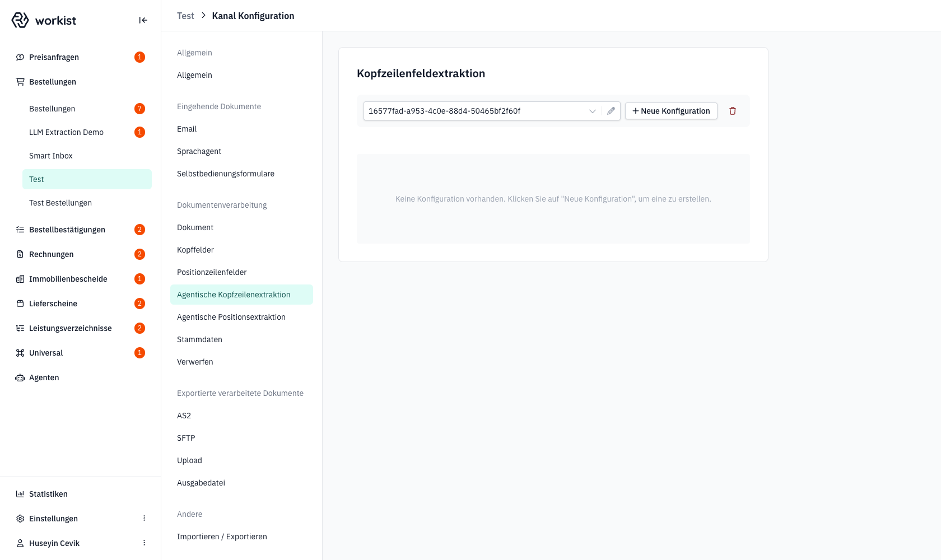Collapse the sidebar with the arrow icon
The height and width of the screenshot is (560, 941).
pyautogui.click(x=143, y=20)
